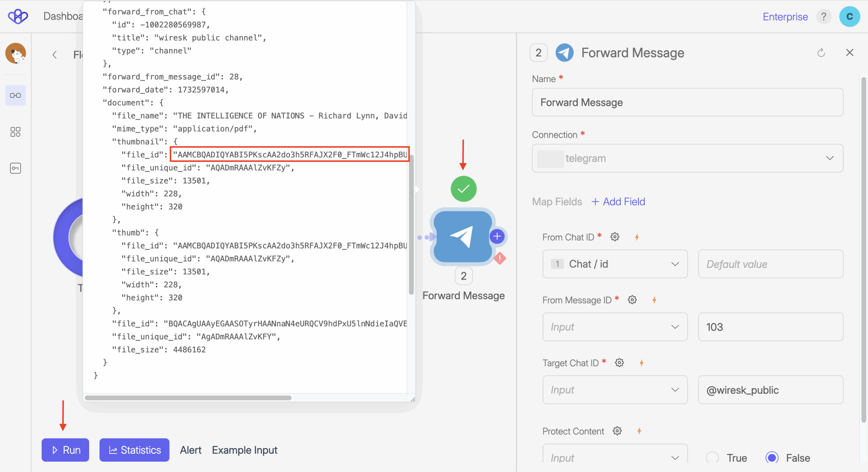
Task: Click the horizontal scrollbar of JSON output
Action: pyautogui.click(x=188, y=398)
